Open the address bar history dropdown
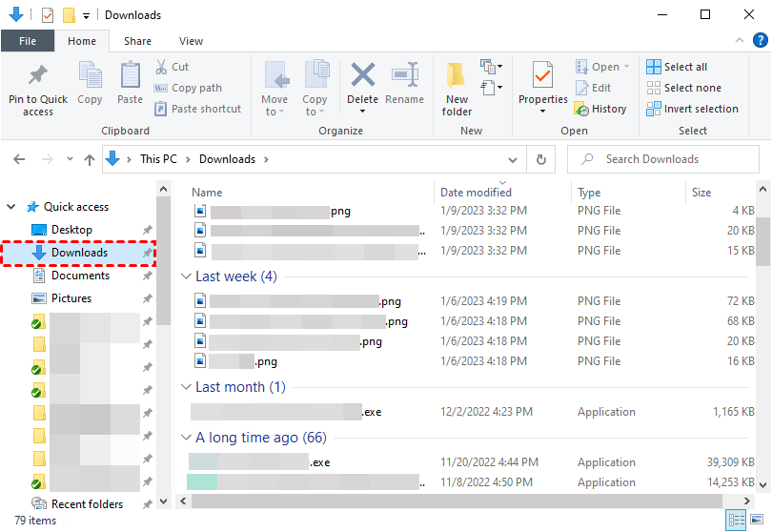The image size is (772, 532). pyautogui.click(x=513, y=159)
